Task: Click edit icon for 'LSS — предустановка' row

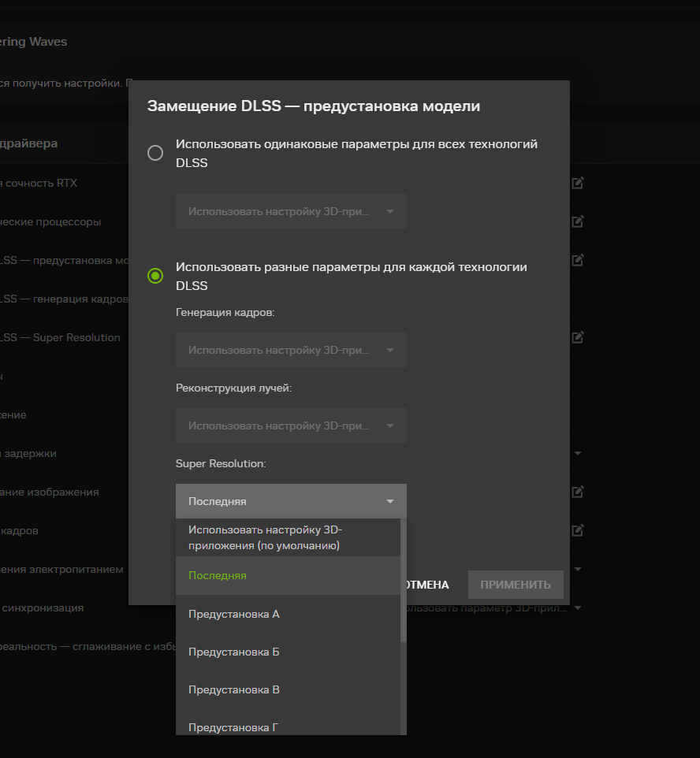Action: tap(578, 260)
